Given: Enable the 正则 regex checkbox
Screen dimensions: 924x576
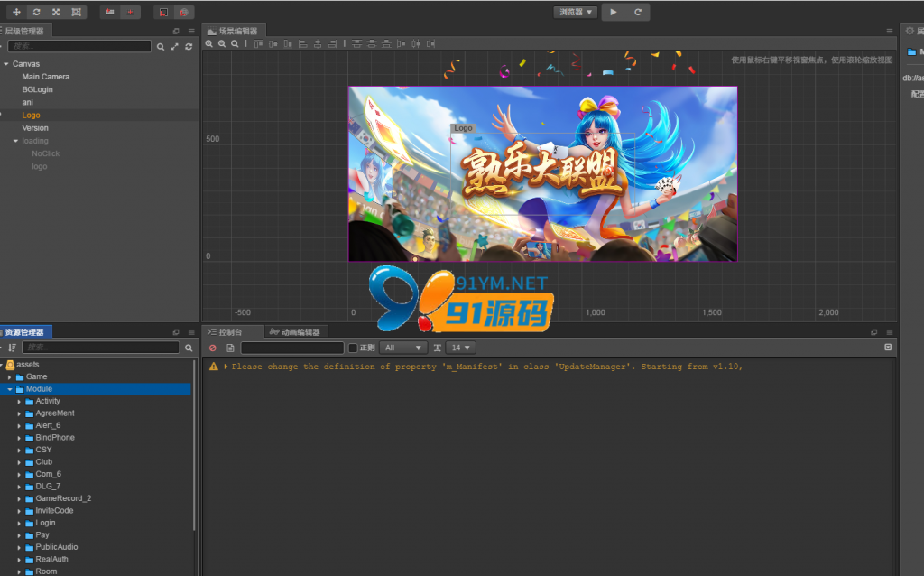Looking at the screenshot, I should [353, 348].
